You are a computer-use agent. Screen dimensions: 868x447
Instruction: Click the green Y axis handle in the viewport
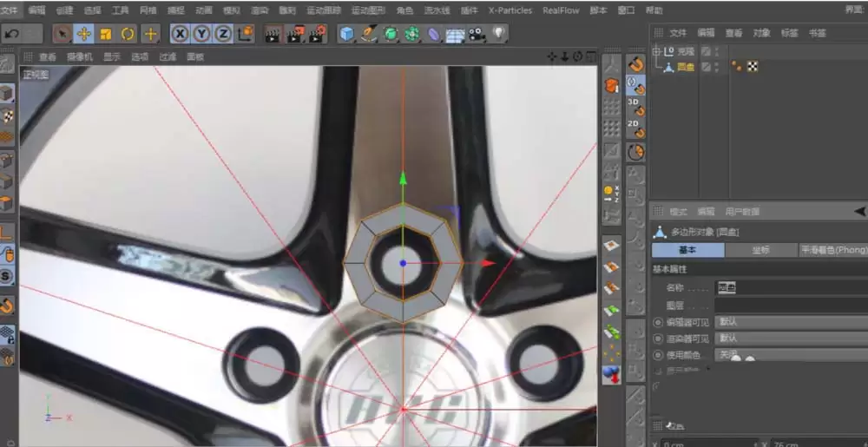click(x=403, y=178)
